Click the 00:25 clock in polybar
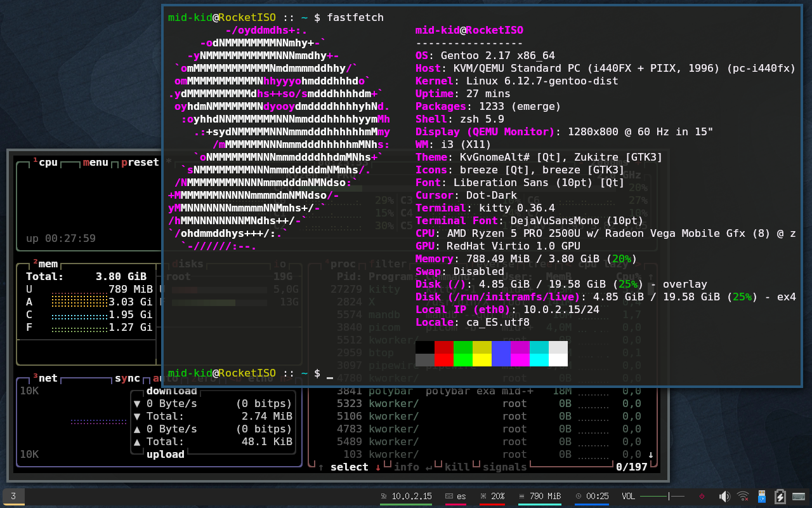The width and height of the screenshot is (812, 508). 593,496
